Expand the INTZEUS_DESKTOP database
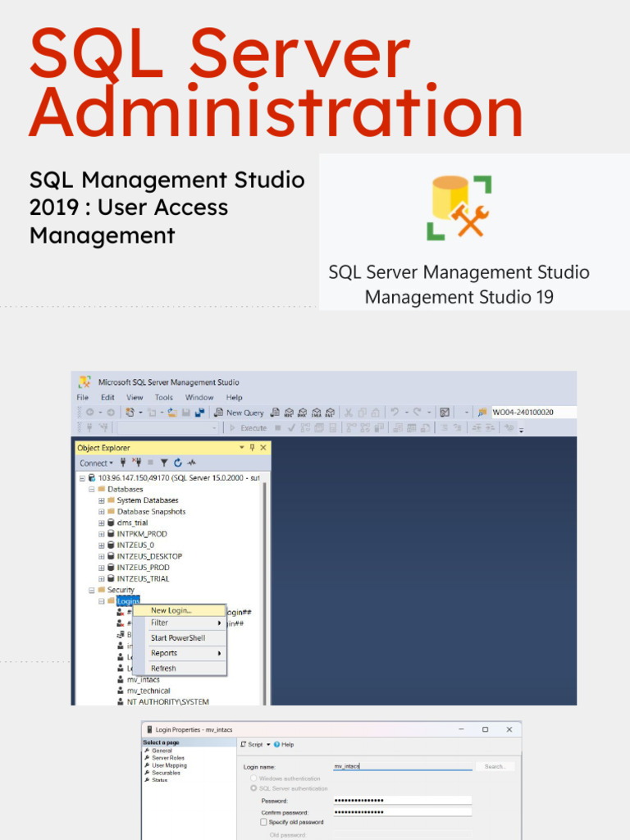 click(101, 557)
